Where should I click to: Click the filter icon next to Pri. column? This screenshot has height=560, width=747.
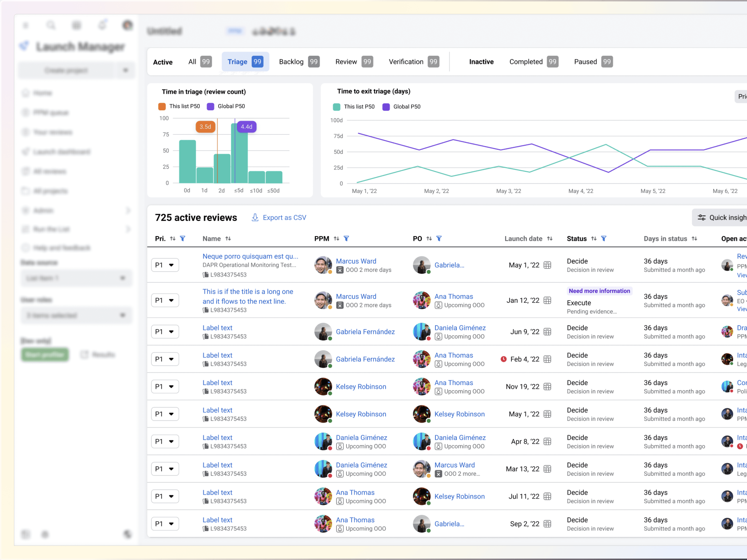(182, 239)
